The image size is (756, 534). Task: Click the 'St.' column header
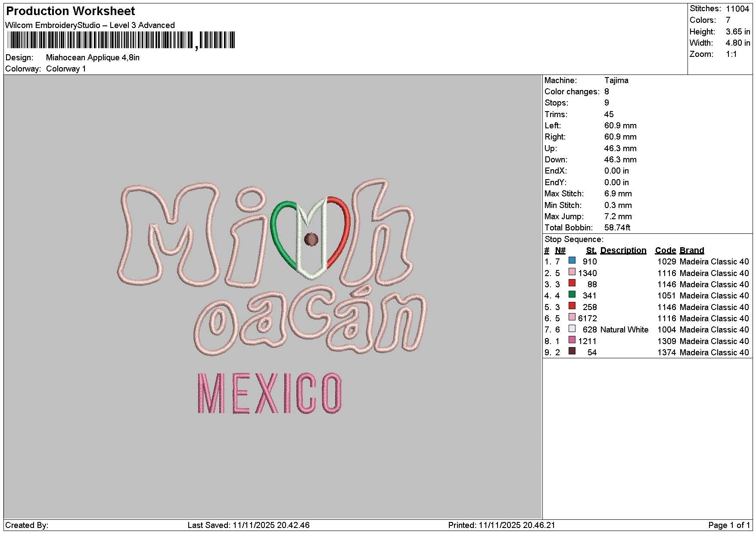click(x=591, y=250)
